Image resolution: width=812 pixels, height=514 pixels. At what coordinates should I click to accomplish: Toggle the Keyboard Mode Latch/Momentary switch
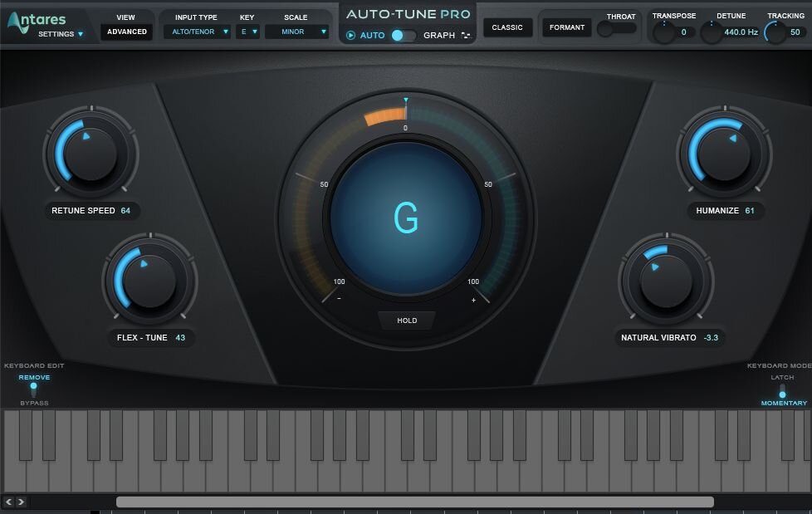click(782, 390)
